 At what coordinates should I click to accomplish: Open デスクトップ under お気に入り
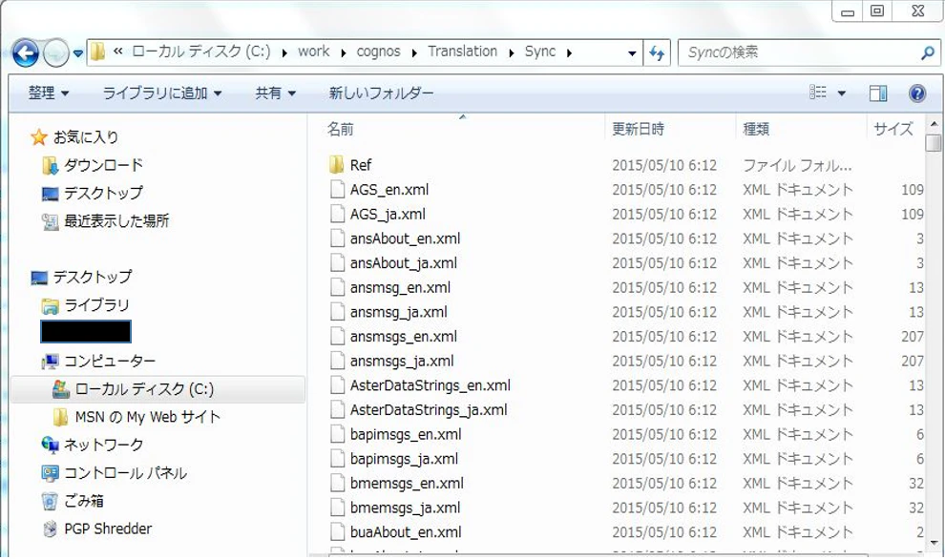click(94, 194)
